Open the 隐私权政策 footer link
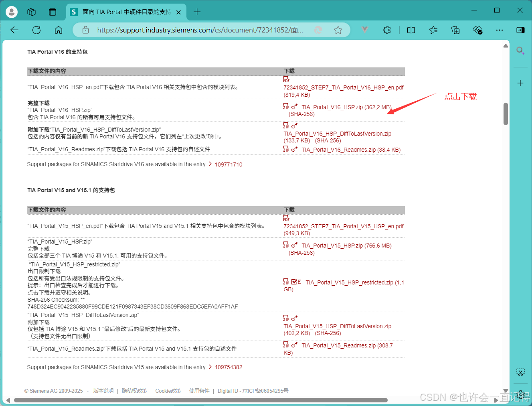The height and width of the screenshot is (406, 532). click(134, 391)
